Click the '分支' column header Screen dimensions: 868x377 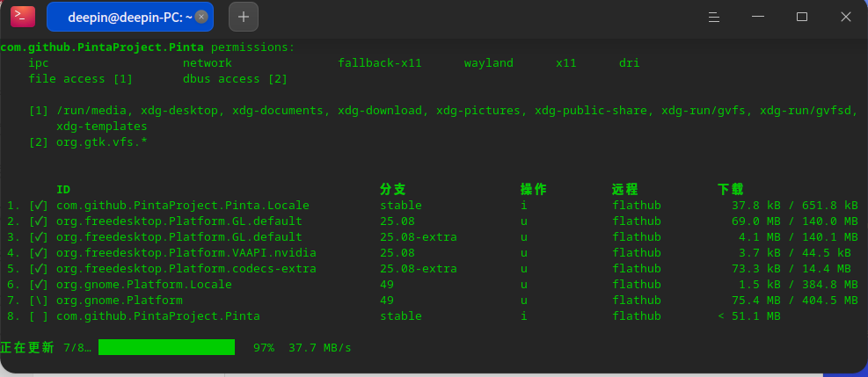tap(393, 190)
